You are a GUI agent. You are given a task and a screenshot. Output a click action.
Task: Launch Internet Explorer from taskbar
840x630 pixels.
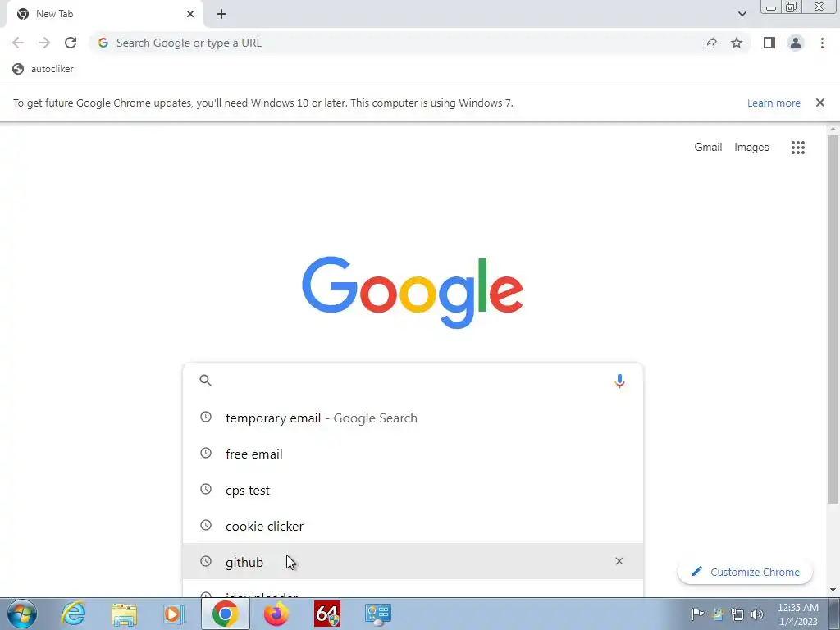pos(73,614)
